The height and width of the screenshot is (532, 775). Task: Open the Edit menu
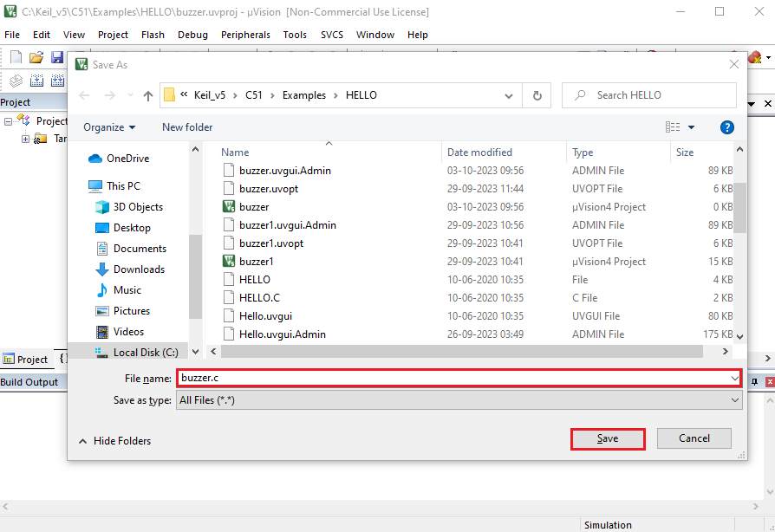point(42,35)
